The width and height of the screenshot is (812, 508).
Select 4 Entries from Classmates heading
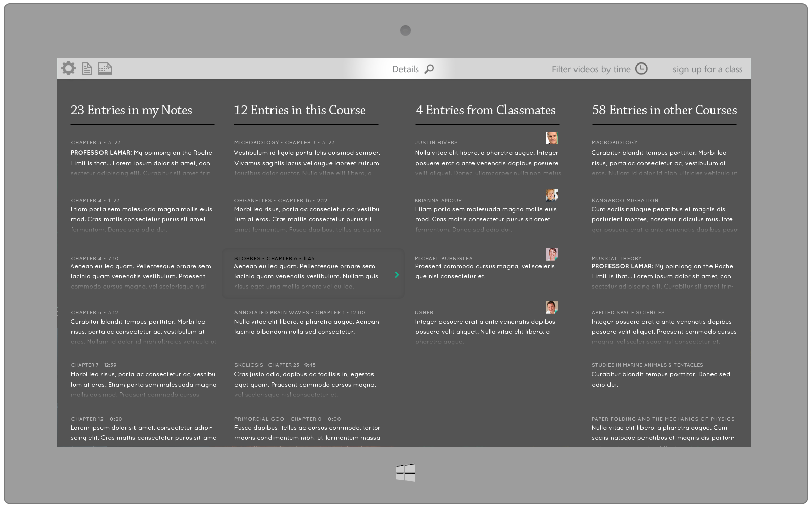(486, 110)
